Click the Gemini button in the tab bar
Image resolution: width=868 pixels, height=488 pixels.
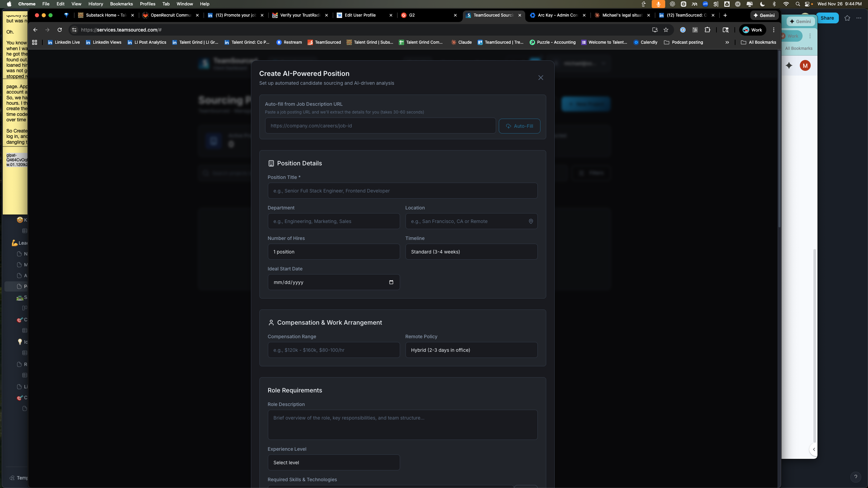[764, 15]
